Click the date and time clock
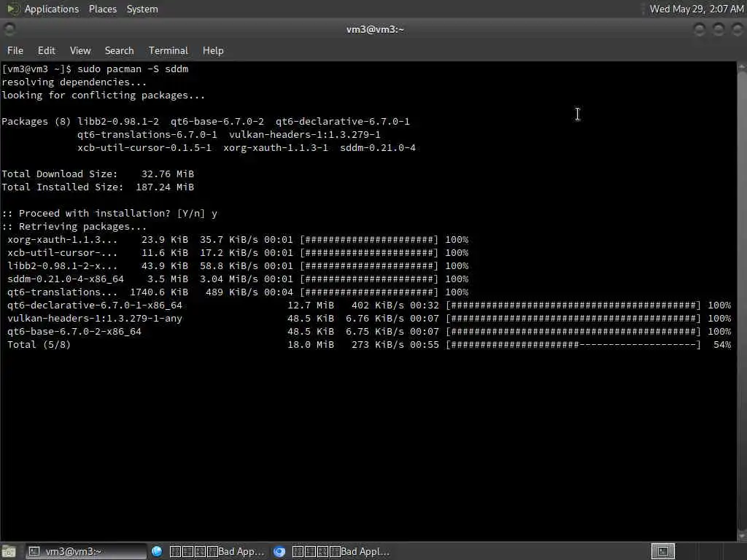 click(x=697, y=9)
